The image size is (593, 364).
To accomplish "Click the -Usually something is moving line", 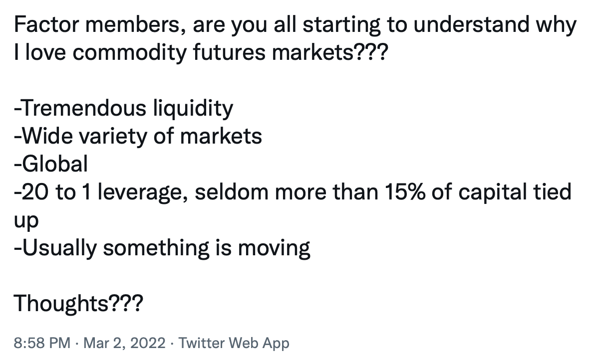I will coord(162,248).
